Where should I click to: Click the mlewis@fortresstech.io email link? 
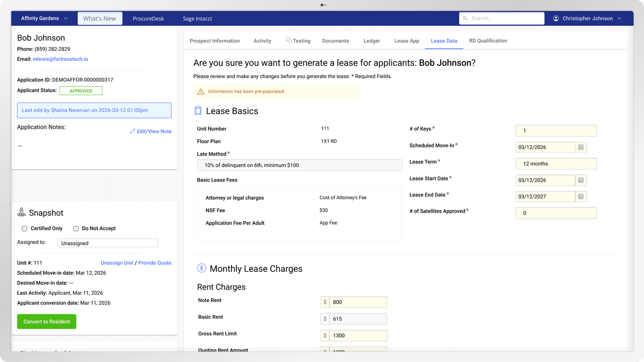60,59
